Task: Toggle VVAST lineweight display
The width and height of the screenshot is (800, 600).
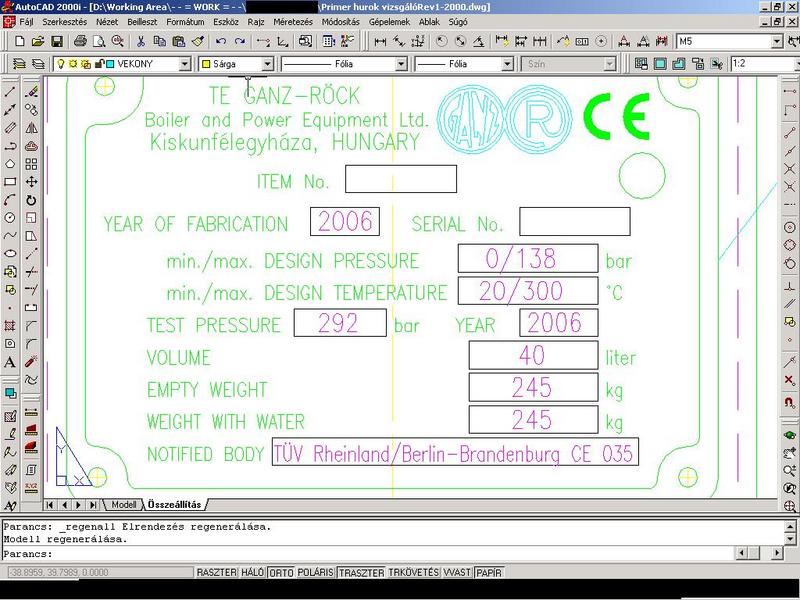Action: point(457,572)
